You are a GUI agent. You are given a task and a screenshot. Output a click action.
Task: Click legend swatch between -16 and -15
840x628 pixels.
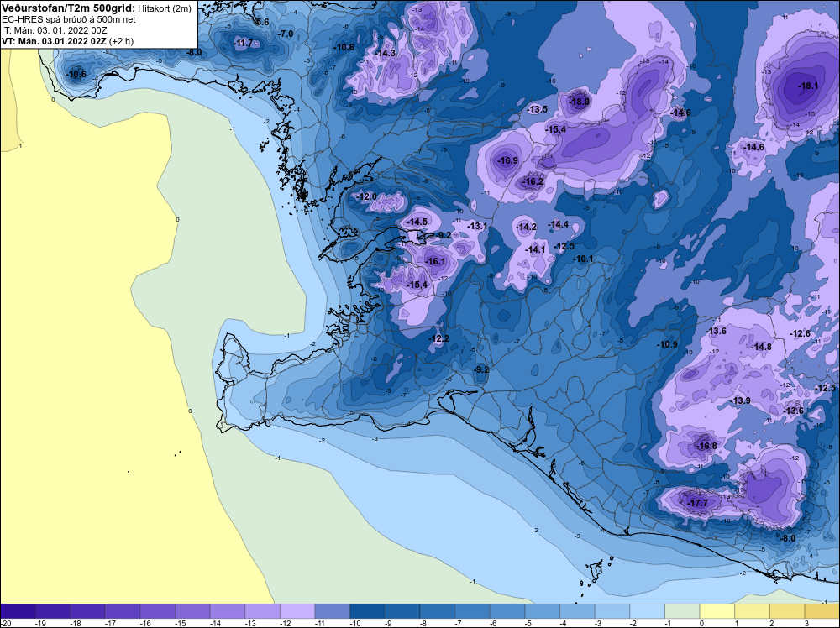point(158,611)
